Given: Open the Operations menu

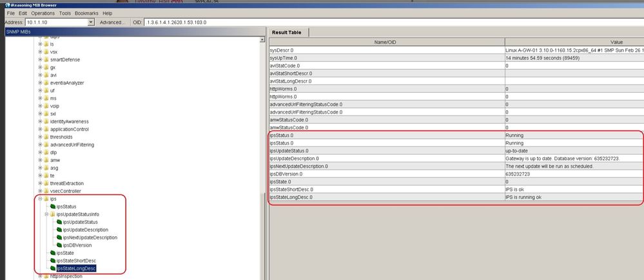Looking at the screenshot, I should pyautogui.click(x=43, y=13).
